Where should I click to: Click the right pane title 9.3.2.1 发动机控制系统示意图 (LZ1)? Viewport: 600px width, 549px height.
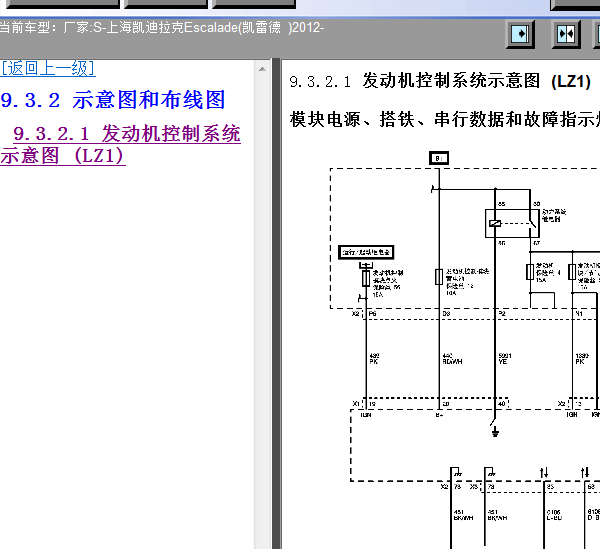440,81
